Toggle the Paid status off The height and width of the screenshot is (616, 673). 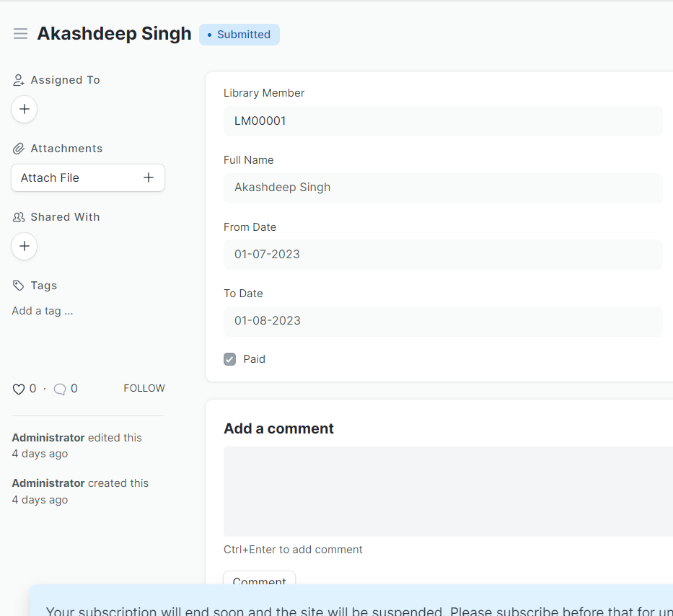pos(229,358)
